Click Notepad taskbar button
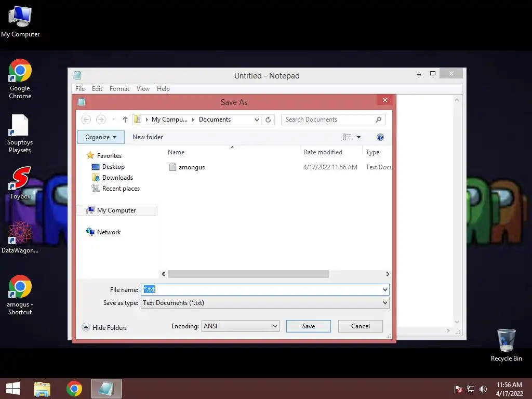This screenshot has width=532, height=399. tap(106, 389)
